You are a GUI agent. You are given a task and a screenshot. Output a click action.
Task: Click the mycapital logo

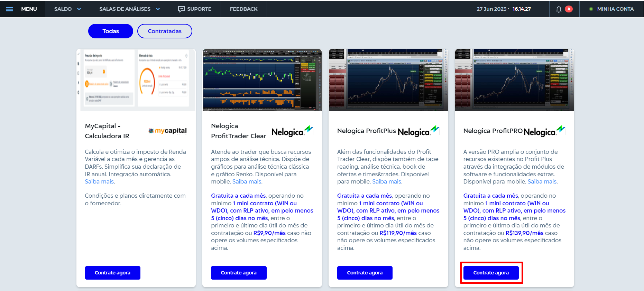tap(167, 131)
